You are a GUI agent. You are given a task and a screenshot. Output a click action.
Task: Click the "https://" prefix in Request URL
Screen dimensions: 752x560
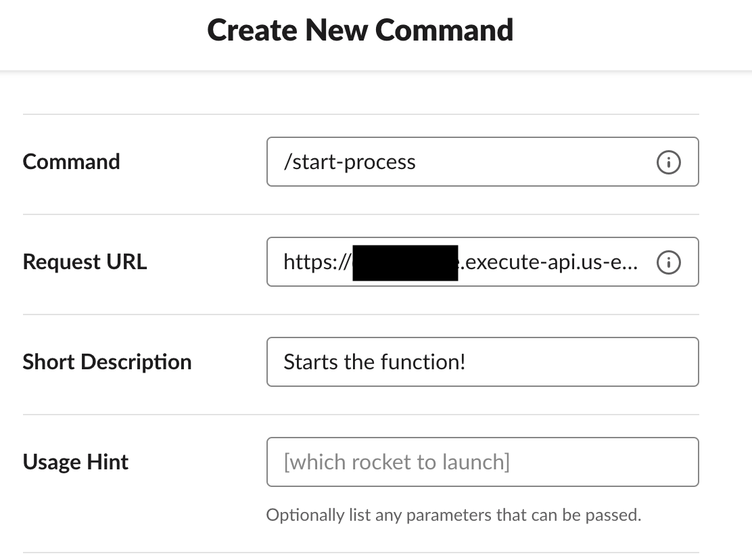tap(316, 262)
